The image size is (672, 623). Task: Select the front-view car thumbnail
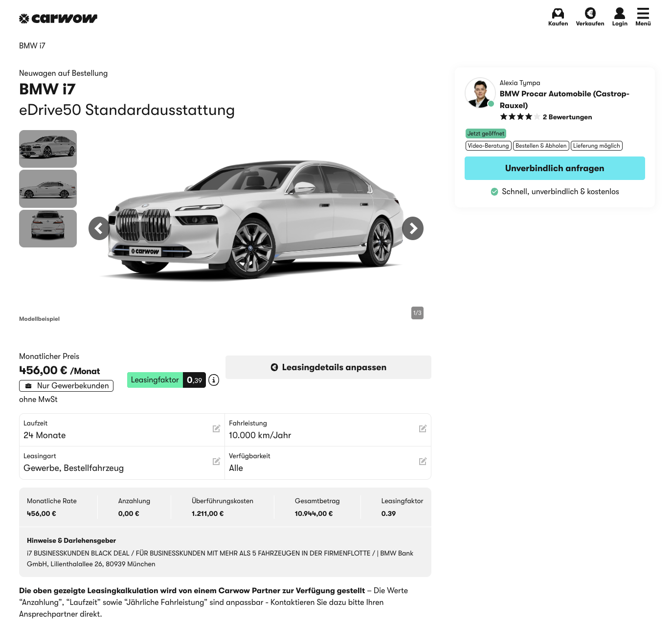(48, 149)
